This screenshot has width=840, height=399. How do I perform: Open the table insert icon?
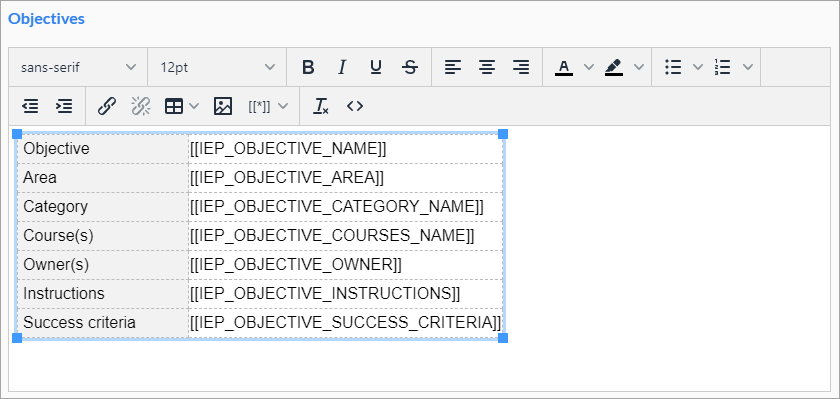[174, 107]
